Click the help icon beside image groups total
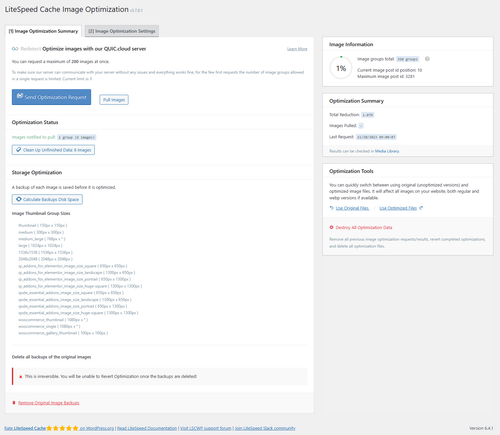500x435 pixels. (427, 59)
